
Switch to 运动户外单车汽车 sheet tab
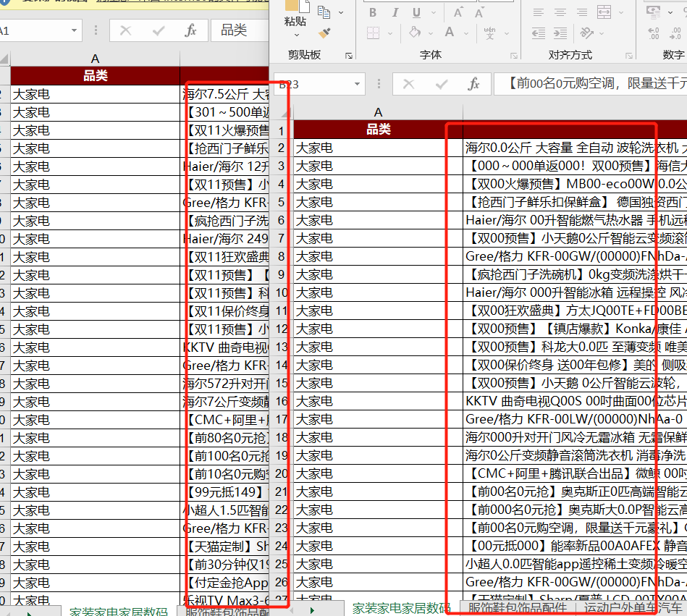click(x=633, y=608)
